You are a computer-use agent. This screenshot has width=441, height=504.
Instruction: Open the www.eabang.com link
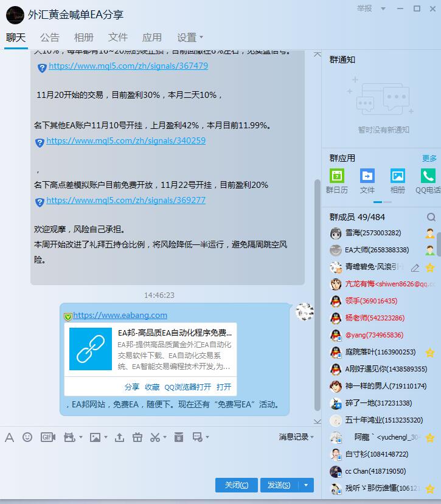(x=120, y=316)
